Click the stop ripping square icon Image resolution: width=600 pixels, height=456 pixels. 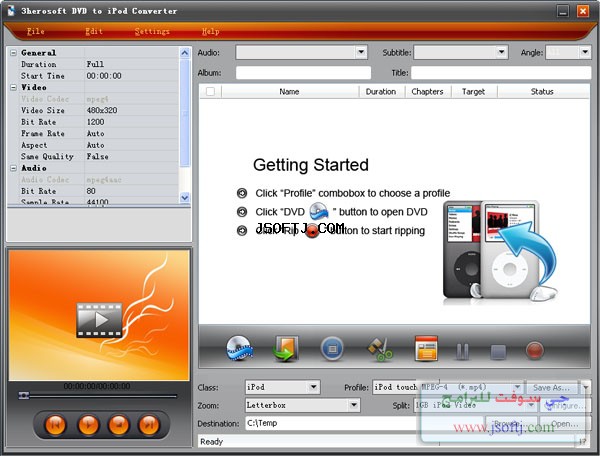(498, 352)
